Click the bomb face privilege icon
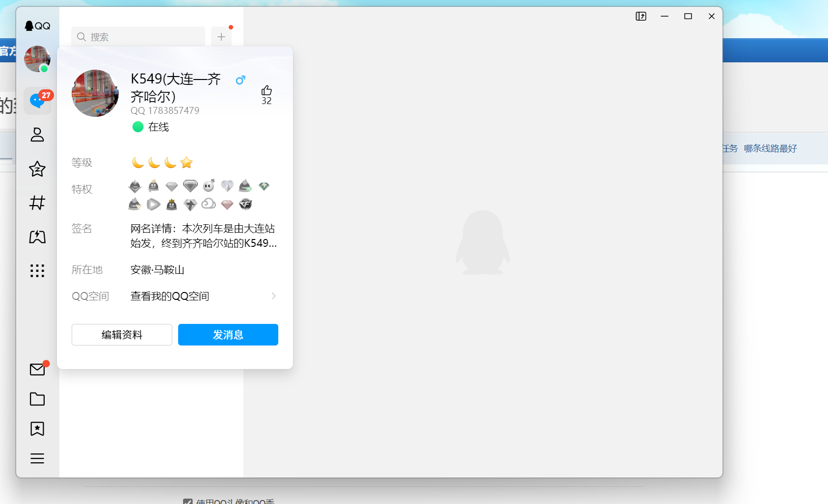 coord(209,186)
